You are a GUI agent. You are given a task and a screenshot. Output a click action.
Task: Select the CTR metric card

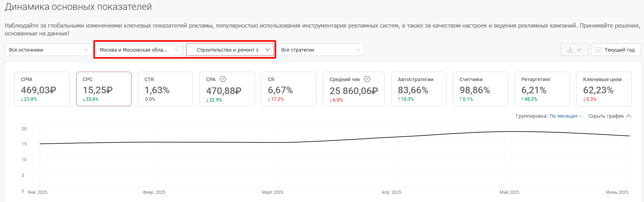[x=165, y=89]
